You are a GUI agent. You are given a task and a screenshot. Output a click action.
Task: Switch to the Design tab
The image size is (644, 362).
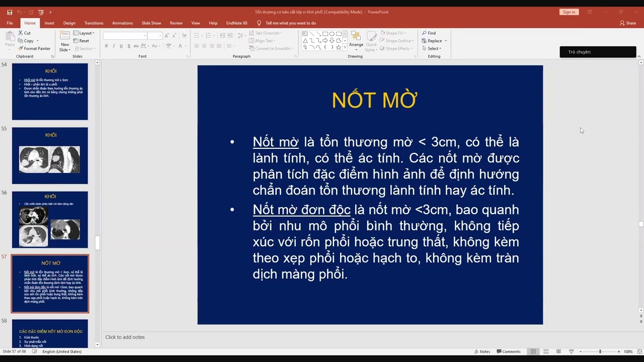[69, 23]
